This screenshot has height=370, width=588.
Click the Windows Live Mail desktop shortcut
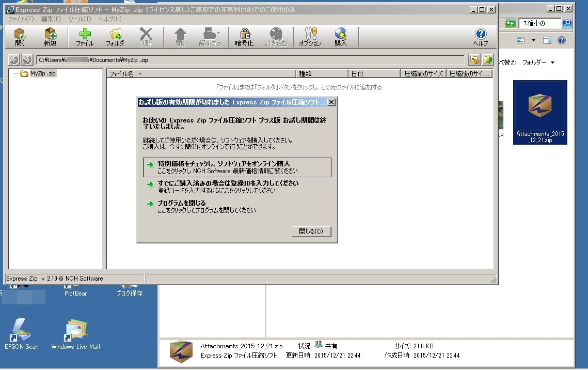76,334
